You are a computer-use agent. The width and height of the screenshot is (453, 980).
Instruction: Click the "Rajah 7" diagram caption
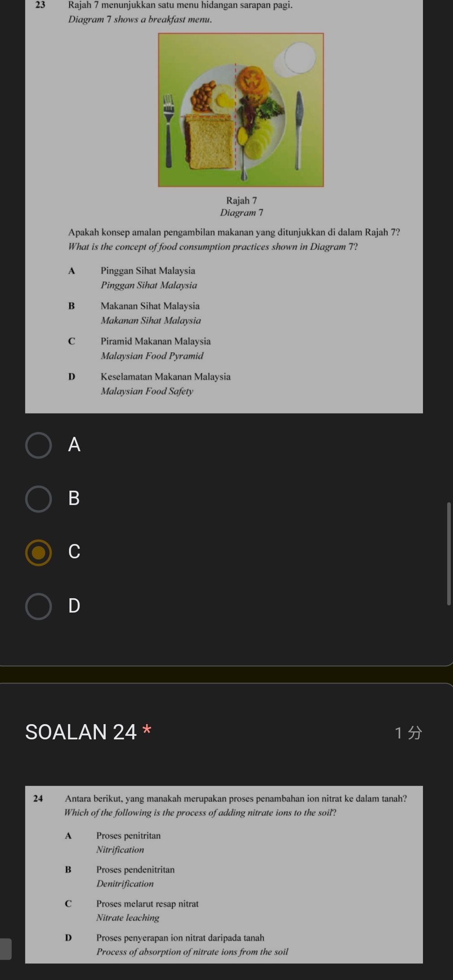(242, 200)
